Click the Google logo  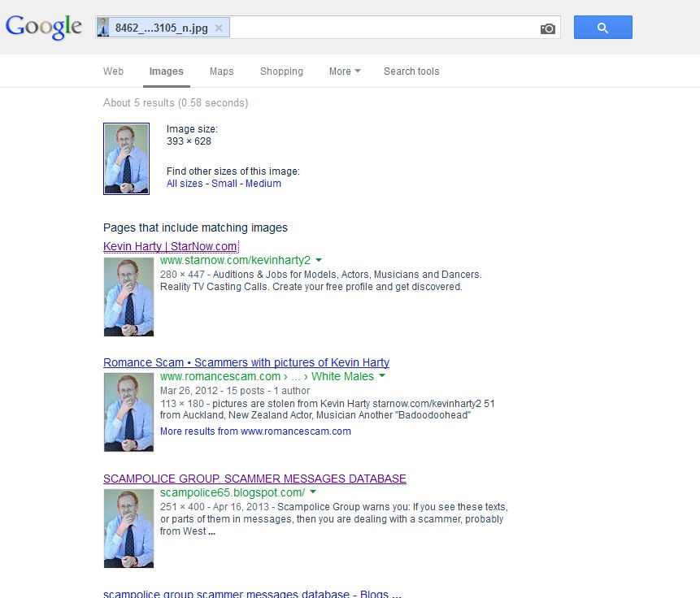43,27
